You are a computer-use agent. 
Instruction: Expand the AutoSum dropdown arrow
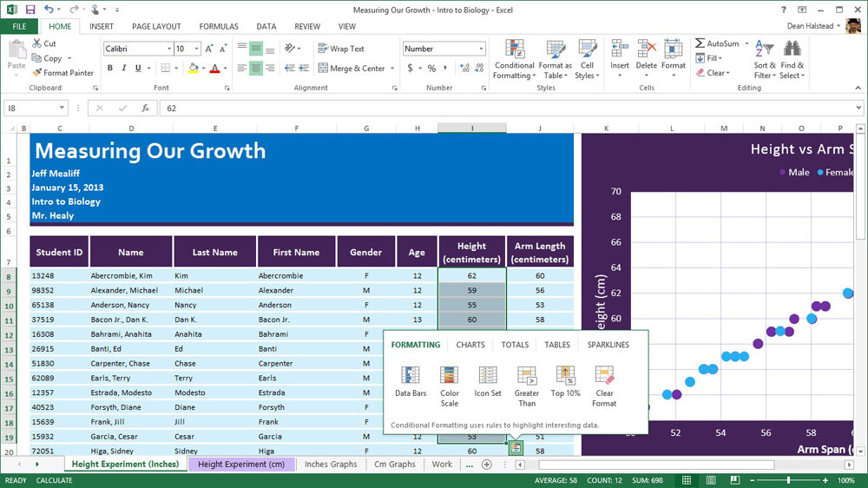point(746,43)
